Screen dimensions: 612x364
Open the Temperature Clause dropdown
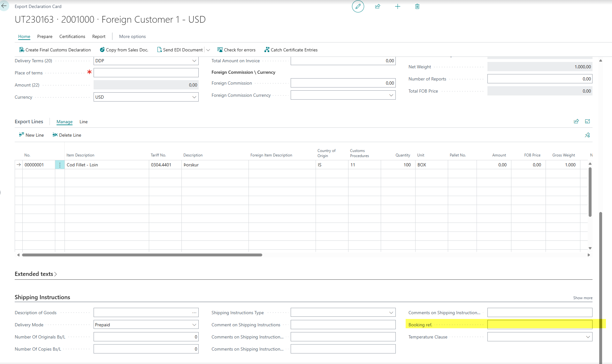pyautogui.click(x=588, y=337)
